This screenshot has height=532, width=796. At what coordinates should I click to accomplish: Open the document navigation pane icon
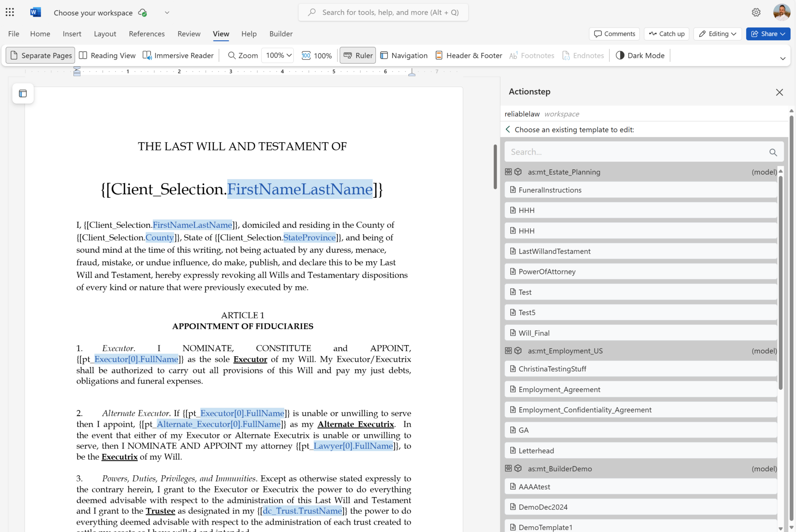pos(23,94)
